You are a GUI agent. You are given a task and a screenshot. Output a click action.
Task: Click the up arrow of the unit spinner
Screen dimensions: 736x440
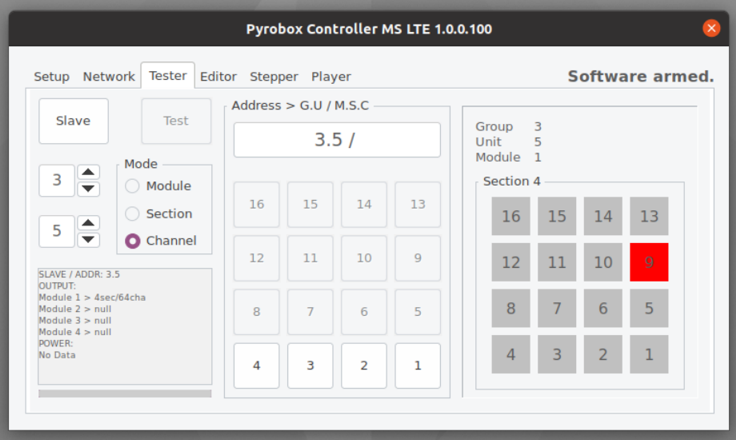[88, 223]
